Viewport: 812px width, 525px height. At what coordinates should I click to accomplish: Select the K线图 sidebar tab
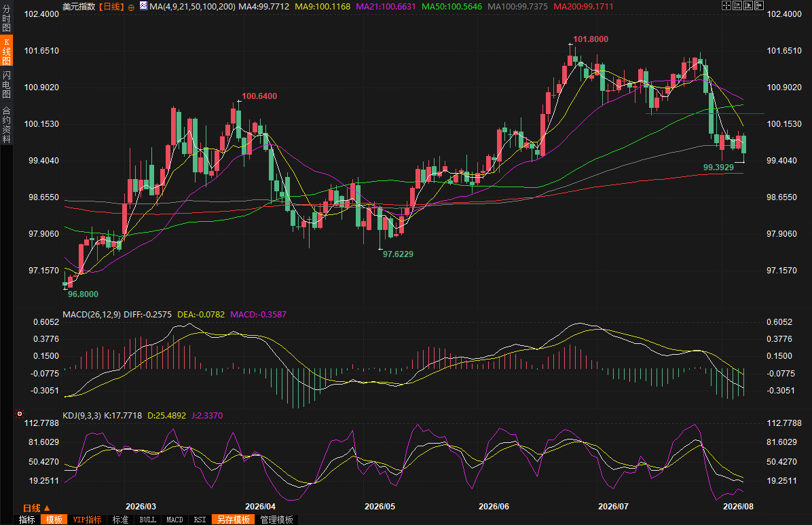(x=6, y=51)
